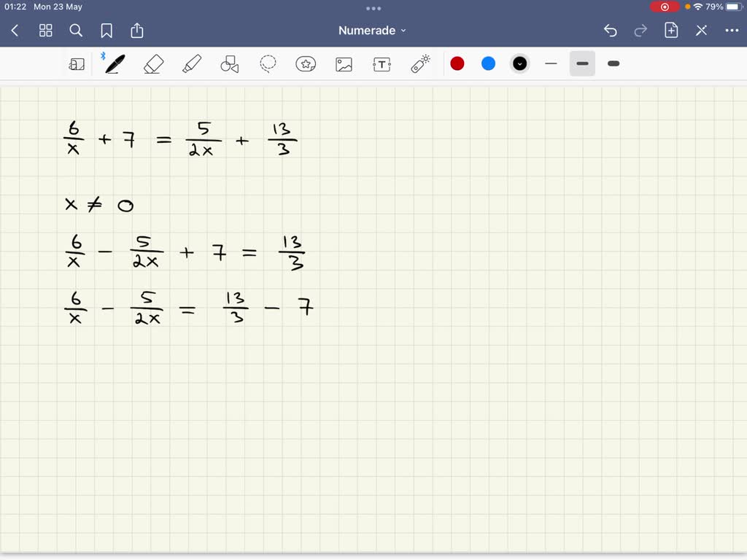Screen dimensions: 747x560
Task: Select the Eraser tool
Action: tap(153, 63)
